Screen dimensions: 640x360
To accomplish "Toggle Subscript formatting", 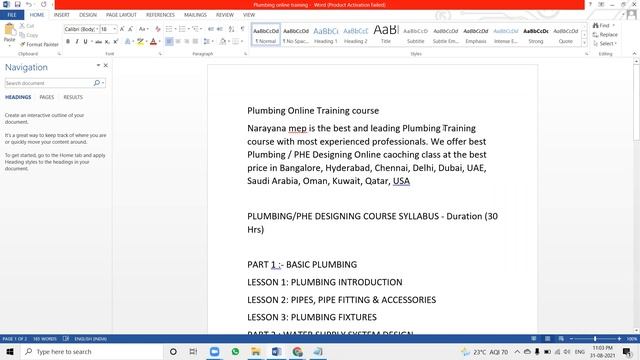I will (x=107, y=42).
